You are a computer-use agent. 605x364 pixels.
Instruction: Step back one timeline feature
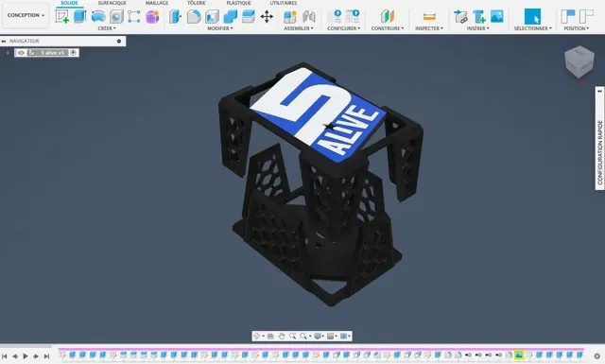coord(15,355)
